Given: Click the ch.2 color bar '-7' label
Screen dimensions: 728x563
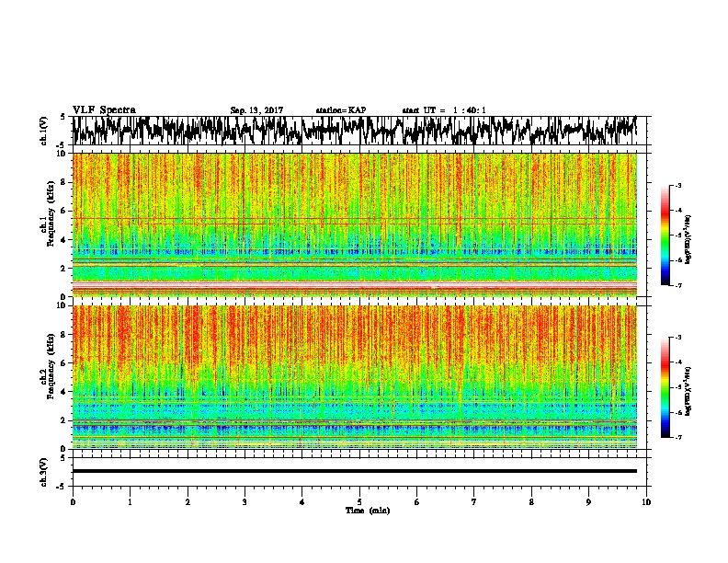Looking at the screenshot, I should (x=678, y=438).
